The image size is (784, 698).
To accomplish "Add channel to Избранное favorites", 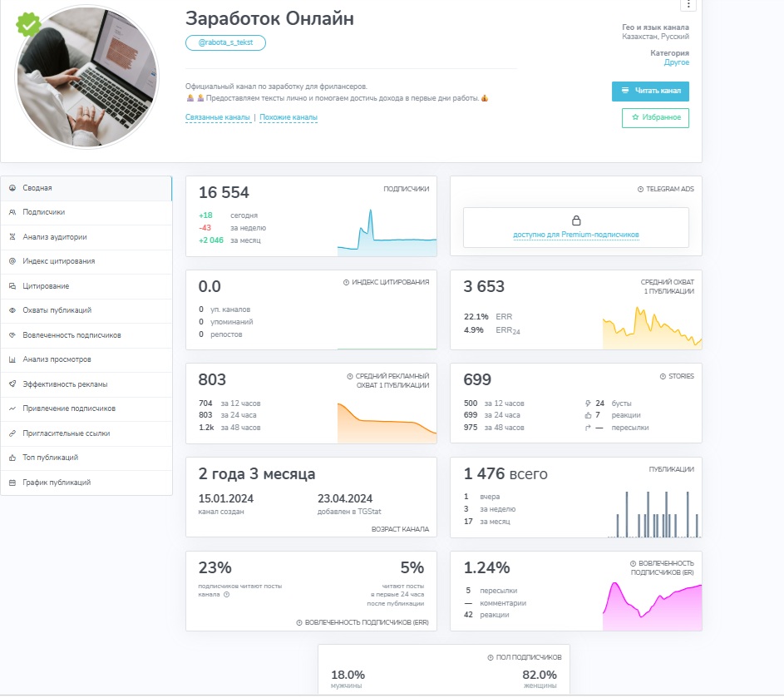I will coord(655,117).
